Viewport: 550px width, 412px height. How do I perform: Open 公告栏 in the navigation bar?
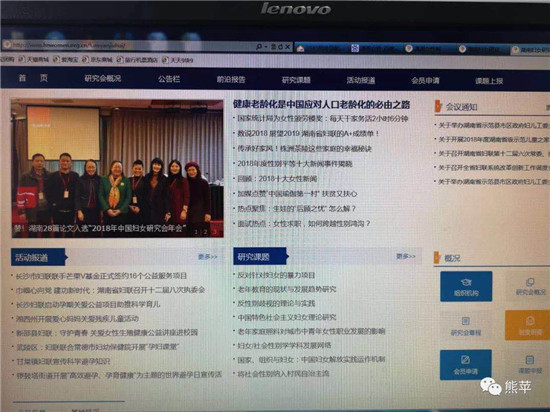169,79
